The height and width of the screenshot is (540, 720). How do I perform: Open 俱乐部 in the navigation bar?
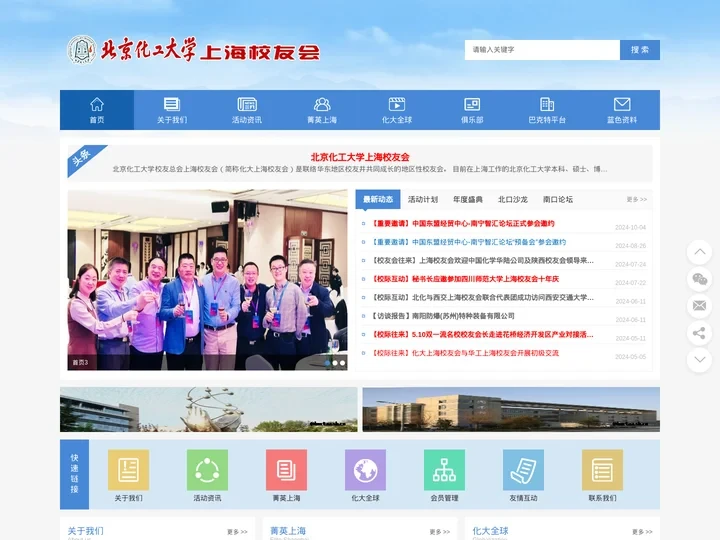click(472, 110)
